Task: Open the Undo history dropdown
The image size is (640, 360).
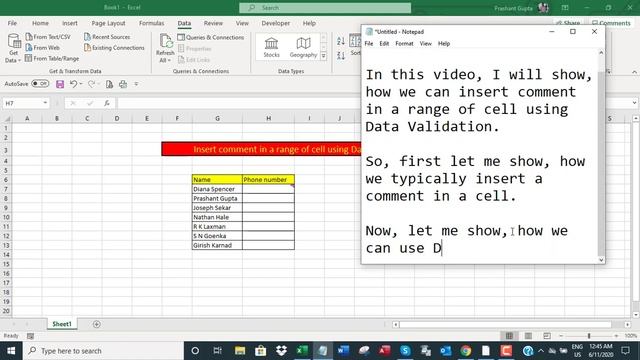Action: tap(80, 84)
